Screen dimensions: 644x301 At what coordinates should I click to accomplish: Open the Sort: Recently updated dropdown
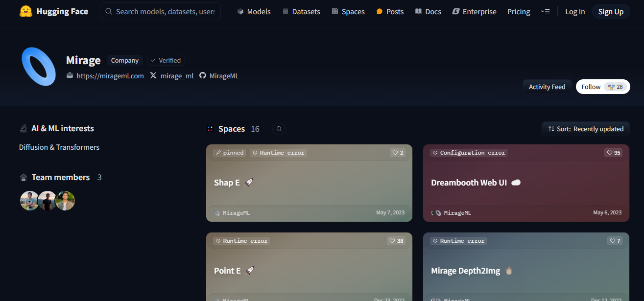(x=586, y=129)
